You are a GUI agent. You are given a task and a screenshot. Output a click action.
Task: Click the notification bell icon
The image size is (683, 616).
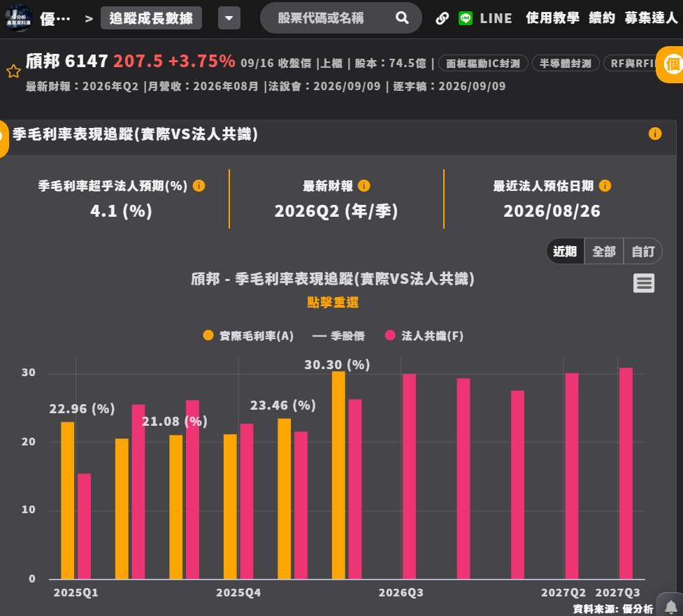pos(671,606)
